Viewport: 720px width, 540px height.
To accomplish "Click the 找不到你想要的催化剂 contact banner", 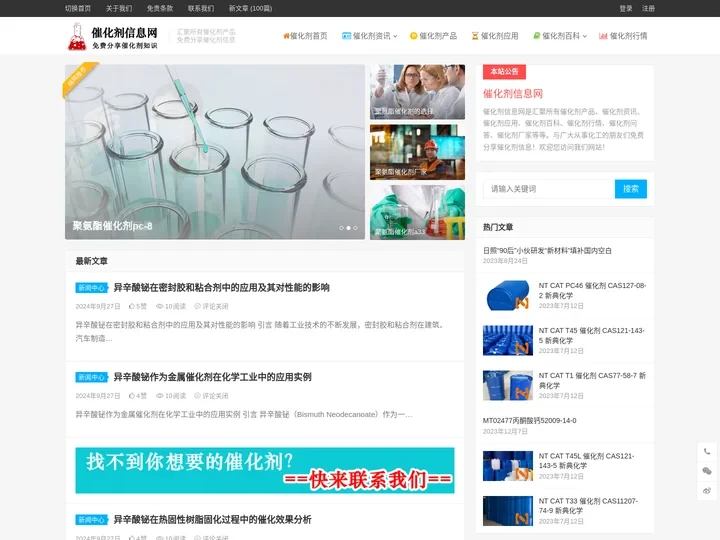I will pos(265,471).
